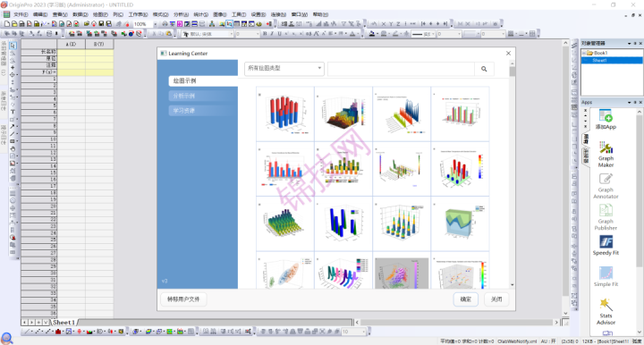Toggle bold formatting in format toolbar

265,34
